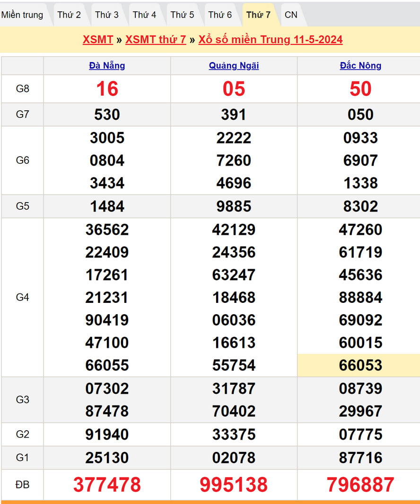Screen dimensions: 420x504
Task: Switch to the Thứ 2 tab
Action: click(69, 15)
